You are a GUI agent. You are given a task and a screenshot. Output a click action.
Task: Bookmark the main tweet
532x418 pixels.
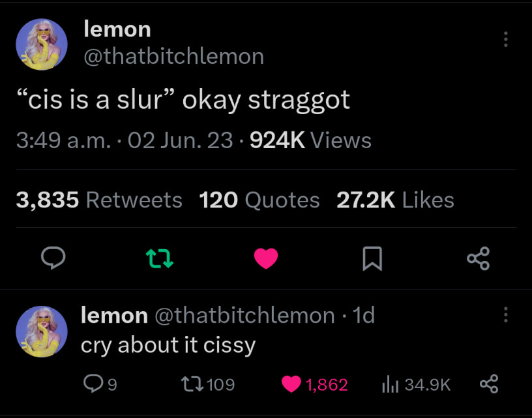click(x=372, y=258)
